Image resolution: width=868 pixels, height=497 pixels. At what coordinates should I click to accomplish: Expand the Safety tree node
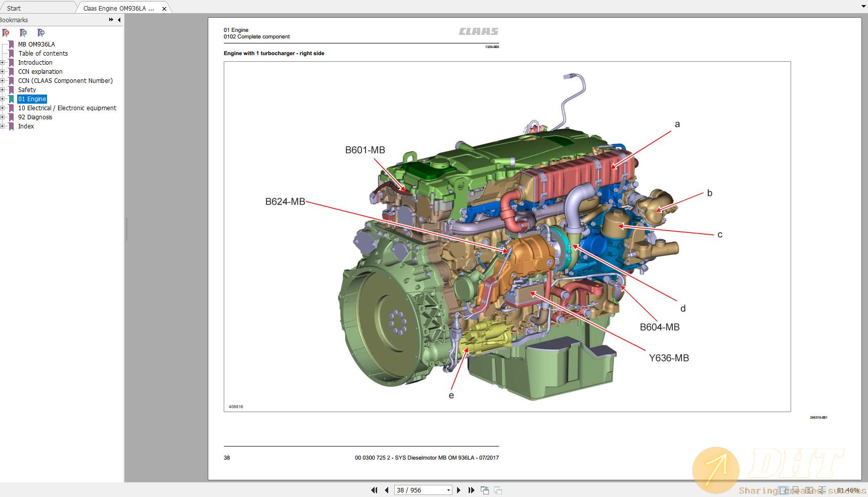(x=2, y=90)
